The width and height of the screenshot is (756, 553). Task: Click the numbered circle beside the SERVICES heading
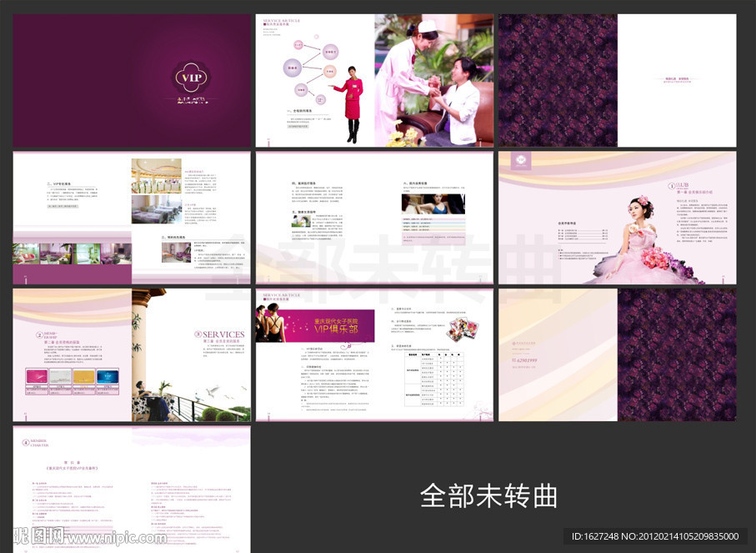[x=194, y=334]
